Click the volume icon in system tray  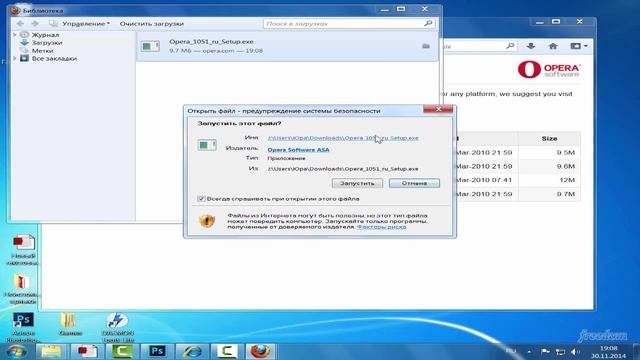575,351
